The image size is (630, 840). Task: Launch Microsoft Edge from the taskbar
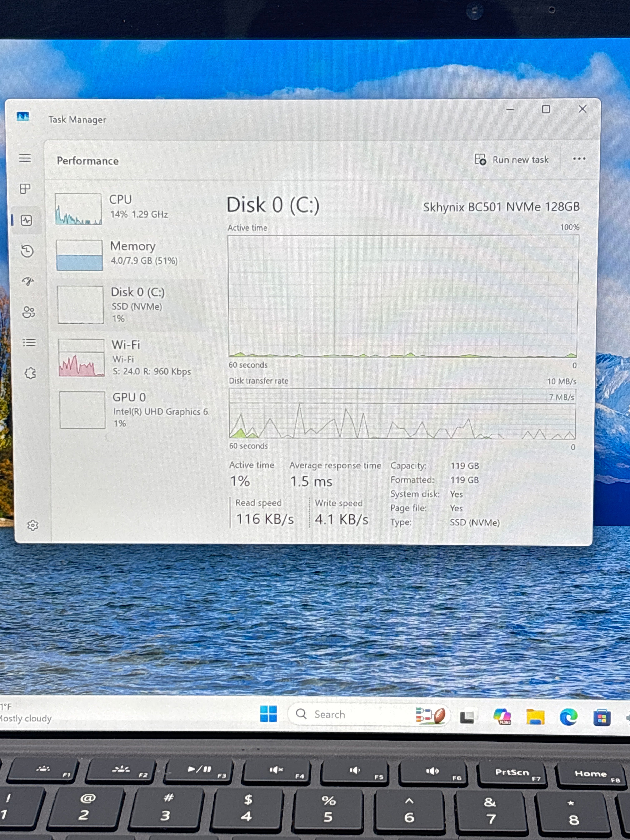tap(569, 717)
